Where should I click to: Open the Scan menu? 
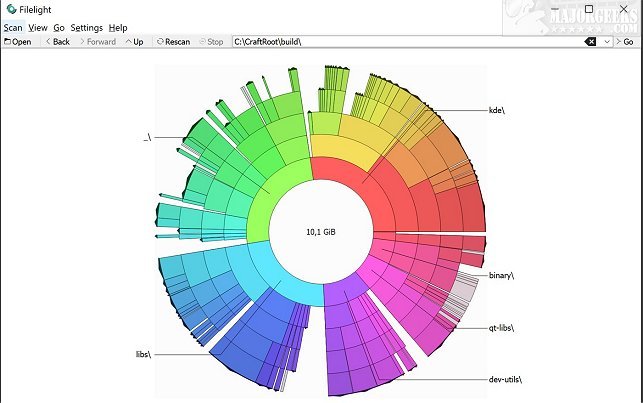[x=13, y=28]
